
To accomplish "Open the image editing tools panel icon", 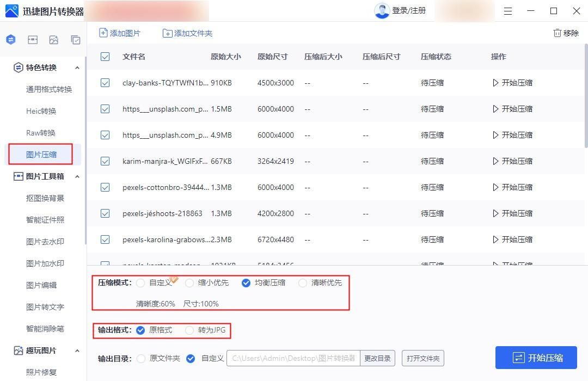I will coord(33,39).
